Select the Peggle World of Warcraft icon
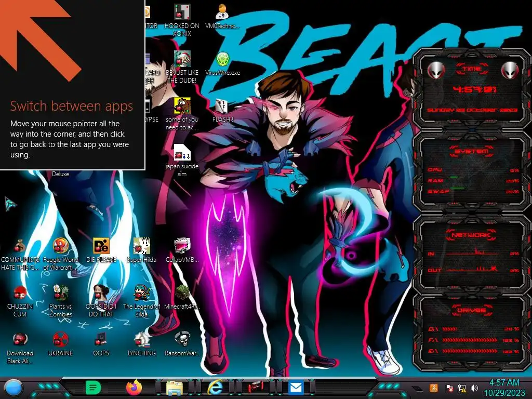532x399 pixels. (x=60, y=255)
